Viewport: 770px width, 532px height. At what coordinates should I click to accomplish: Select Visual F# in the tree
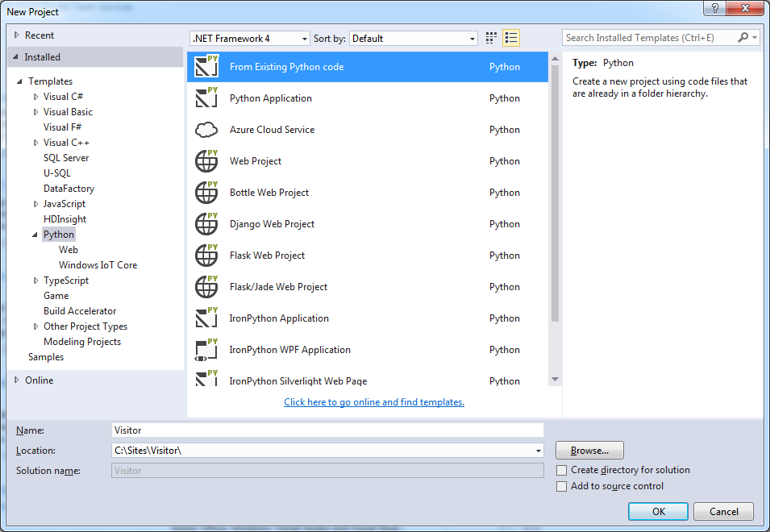point(62,127)
